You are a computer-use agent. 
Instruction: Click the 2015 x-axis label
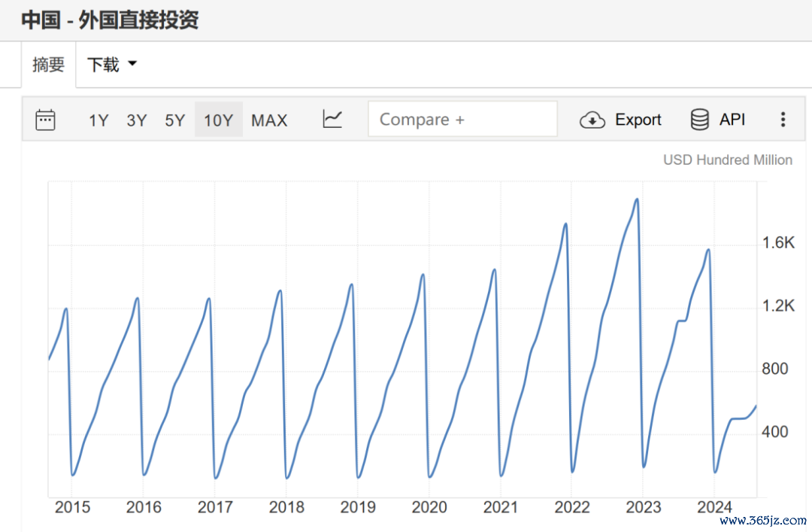point(72,507)
